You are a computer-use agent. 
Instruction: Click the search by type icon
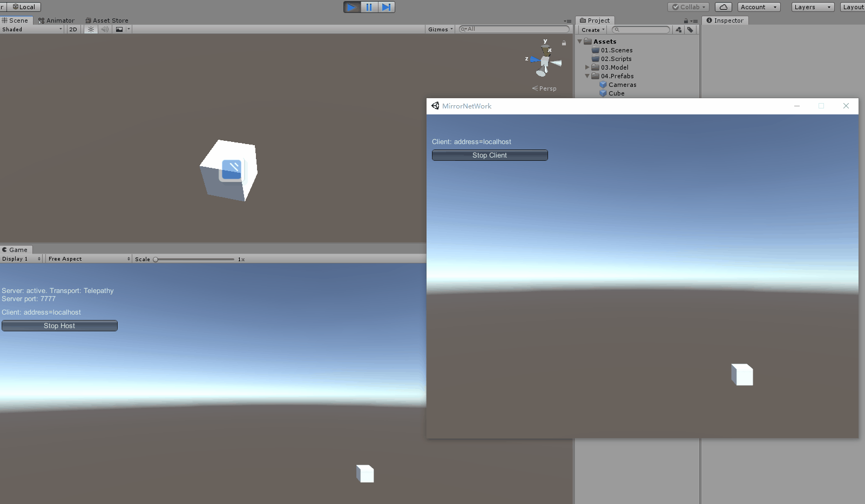pyautogui.click(x=679, y=30)
